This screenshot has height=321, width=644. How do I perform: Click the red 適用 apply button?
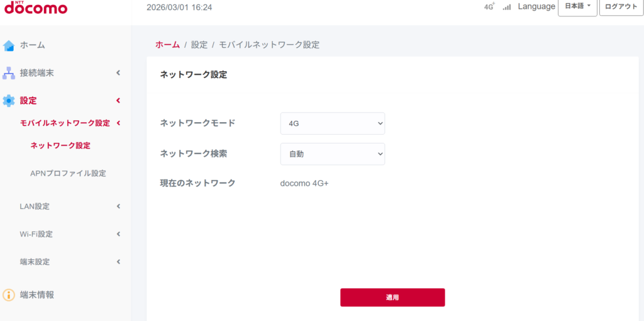click(392, 297)
